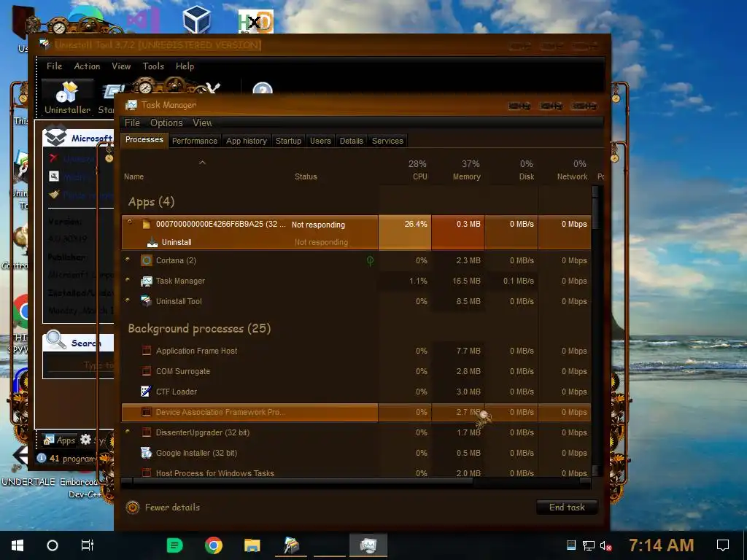Click the Uninstaller toolbar button in Uninstall Tool
This screenshot has height=560, width=747.
pyautogui.click(x=67, y=97)
